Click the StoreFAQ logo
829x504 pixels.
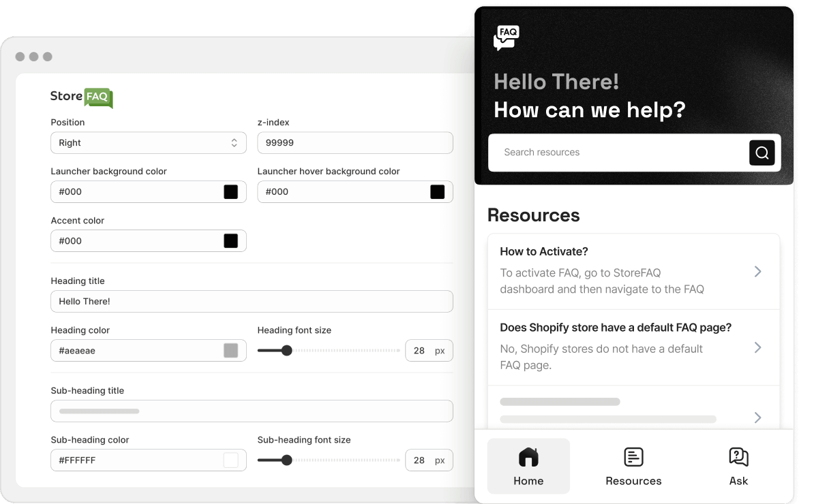click(81, 97)
